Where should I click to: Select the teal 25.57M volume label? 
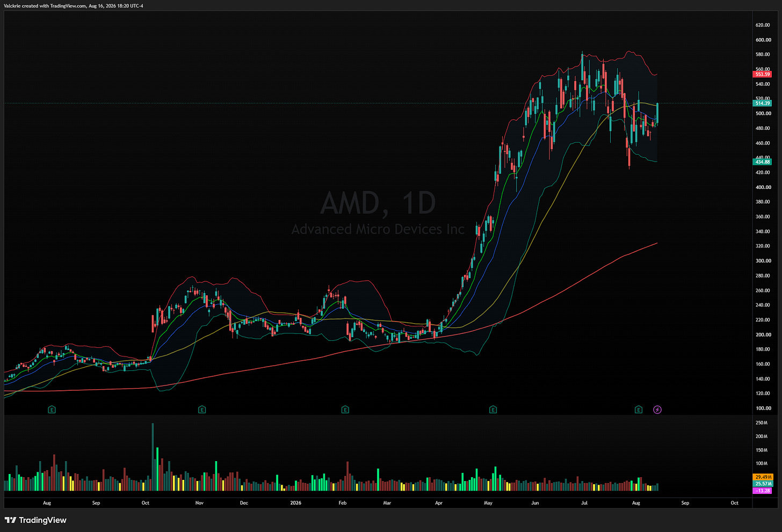point(763,484)
